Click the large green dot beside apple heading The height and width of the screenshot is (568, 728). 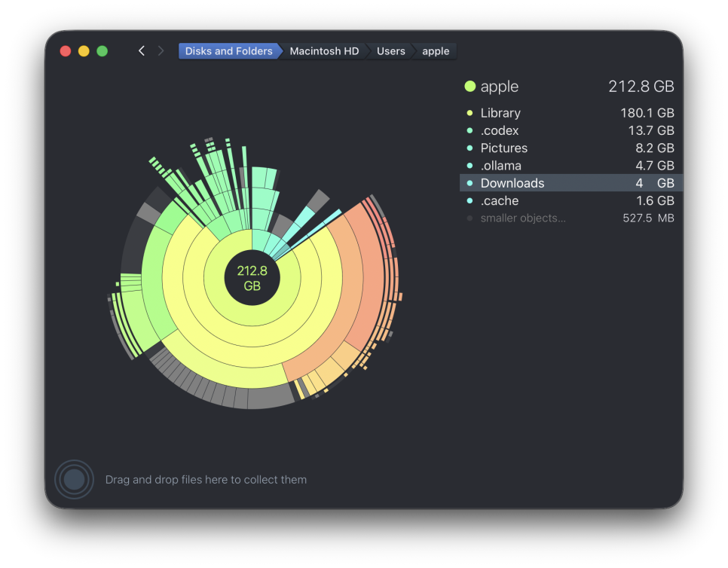[x=470, y=87]
